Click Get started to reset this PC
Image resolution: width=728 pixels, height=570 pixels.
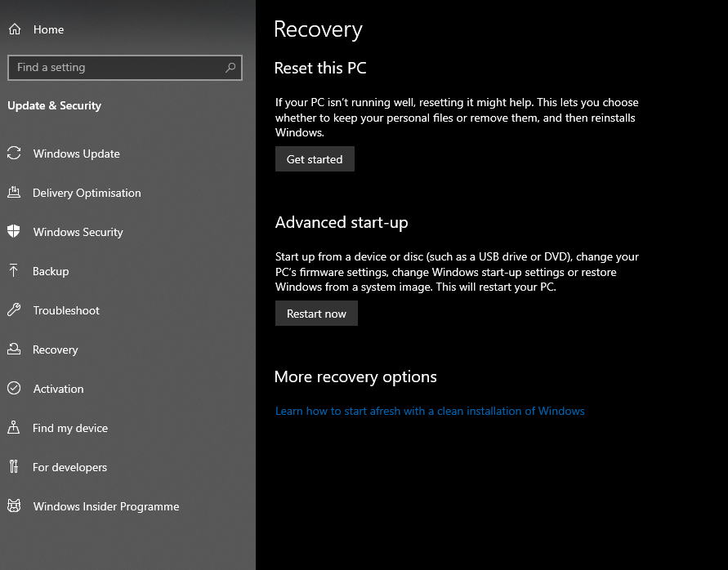[315, 159]
